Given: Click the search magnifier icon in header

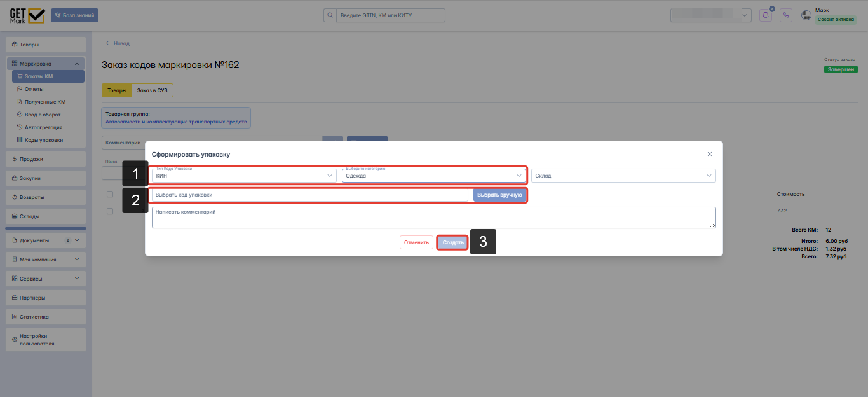Looking at the screenshot, I should point(330,15).
